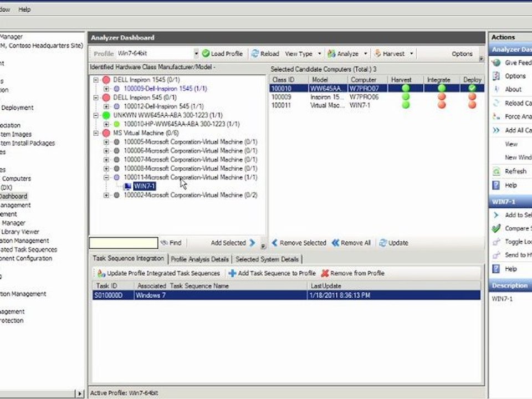Click the Remove Selected left arrow icon
This screenshot has height=399, width=532.
pos(274,243)
